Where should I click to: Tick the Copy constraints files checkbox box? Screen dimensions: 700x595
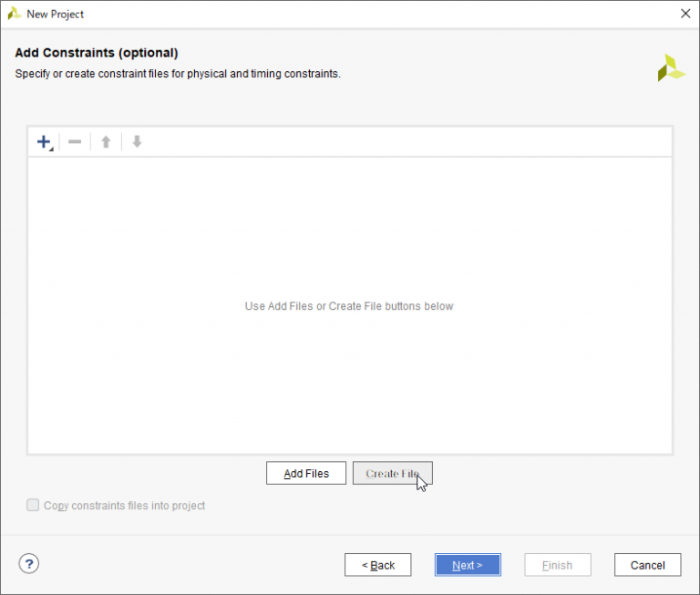pyautogui.click(x=33, y=505)
